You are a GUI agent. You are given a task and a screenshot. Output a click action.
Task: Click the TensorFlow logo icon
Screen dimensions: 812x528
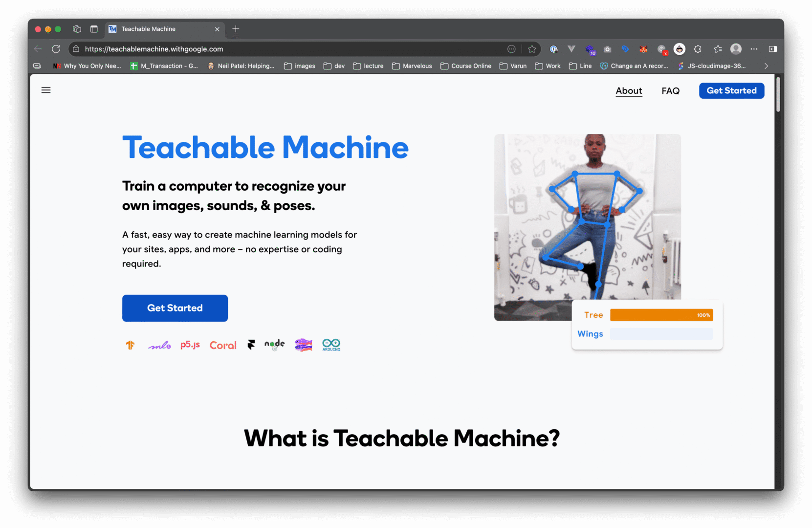(x=130, y=345)
